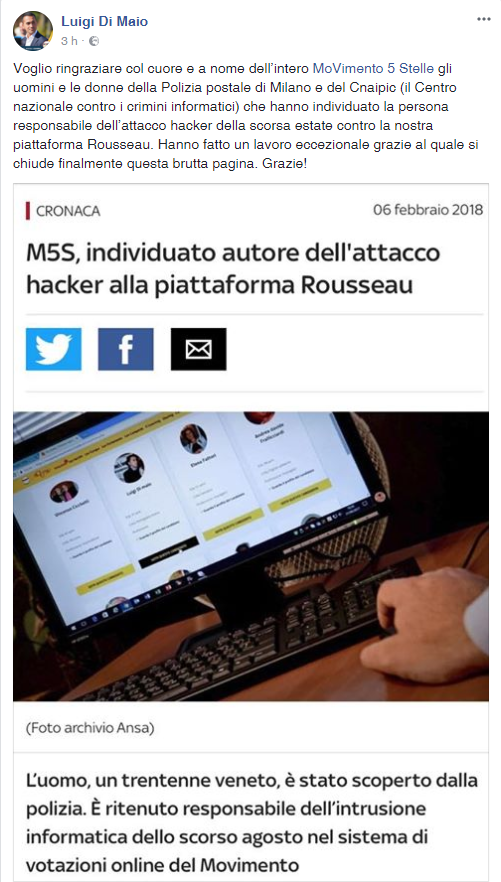Send the article via the envelope icon
Viewport: 501px width, 882px height.
click(198, 349)
